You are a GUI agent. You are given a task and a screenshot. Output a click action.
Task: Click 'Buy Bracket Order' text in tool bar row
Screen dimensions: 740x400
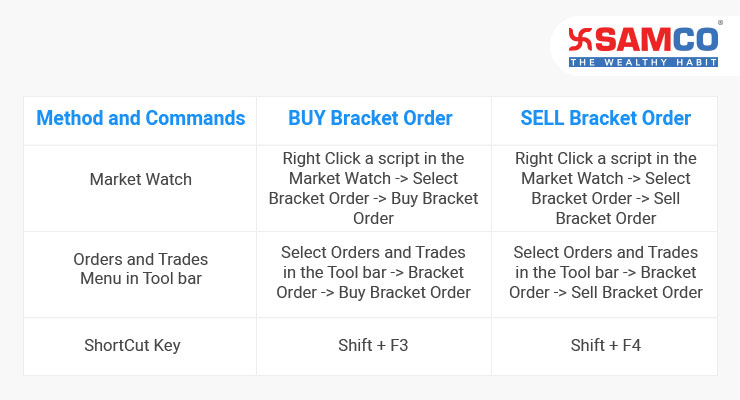pos(404,293)
